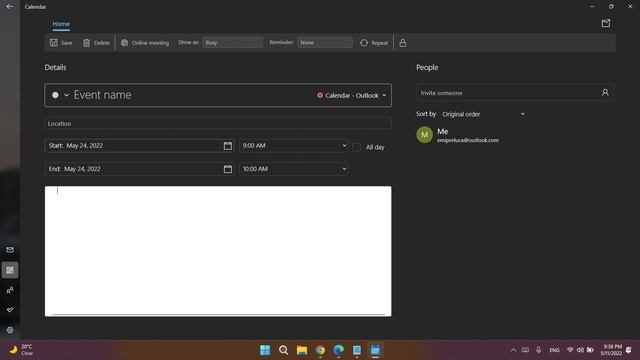Open the Windows Start menu
This screenshot has height=360, width=640.
point(265,350)
